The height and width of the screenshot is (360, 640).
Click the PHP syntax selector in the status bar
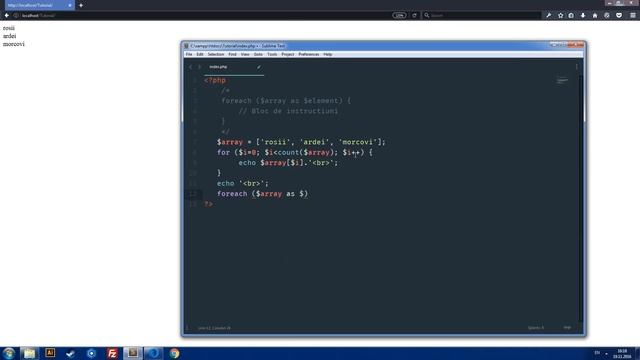click(567, 328)
